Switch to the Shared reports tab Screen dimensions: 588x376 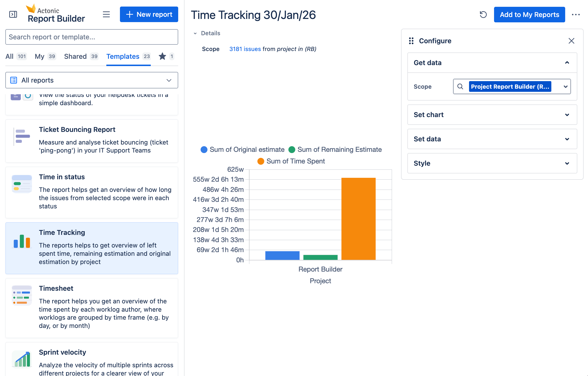tap(75, 56)
